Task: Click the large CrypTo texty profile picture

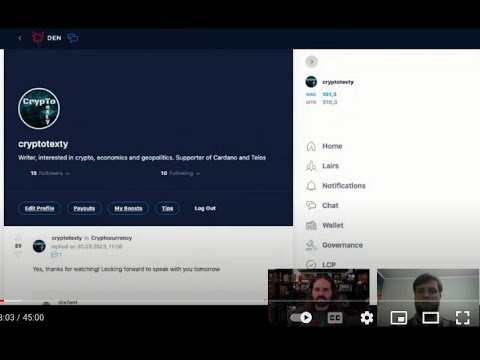Action: 39,108
